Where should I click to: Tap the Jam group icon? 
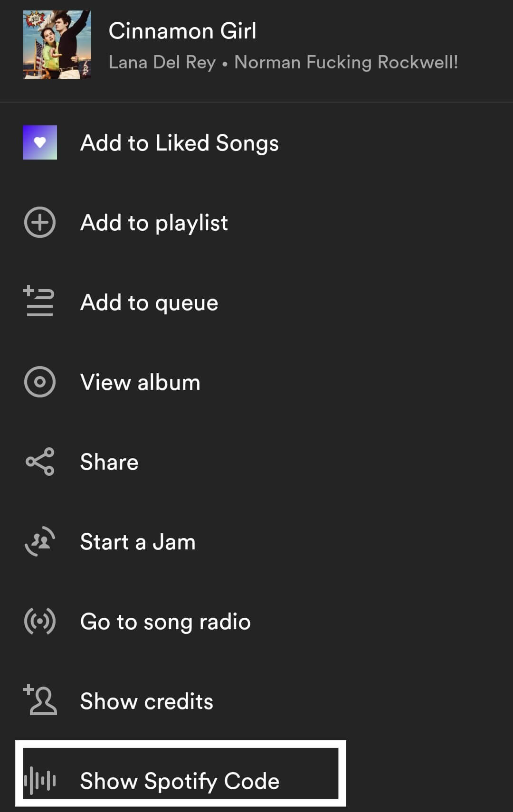(x=40, y=541)
